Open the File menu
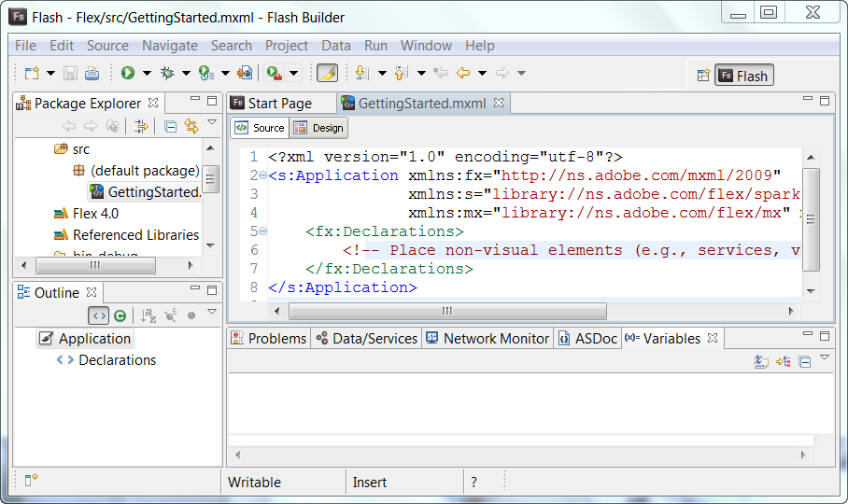Image resolution: width=848 pixels, height=504 pixels. click(25, 46)
